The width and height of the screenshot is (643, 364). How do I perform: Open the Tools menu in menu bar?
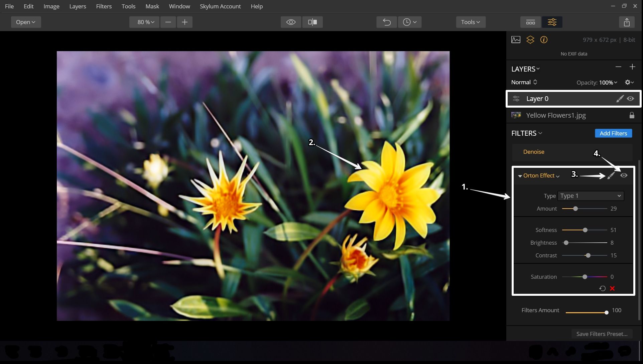(x=128, y=6)
